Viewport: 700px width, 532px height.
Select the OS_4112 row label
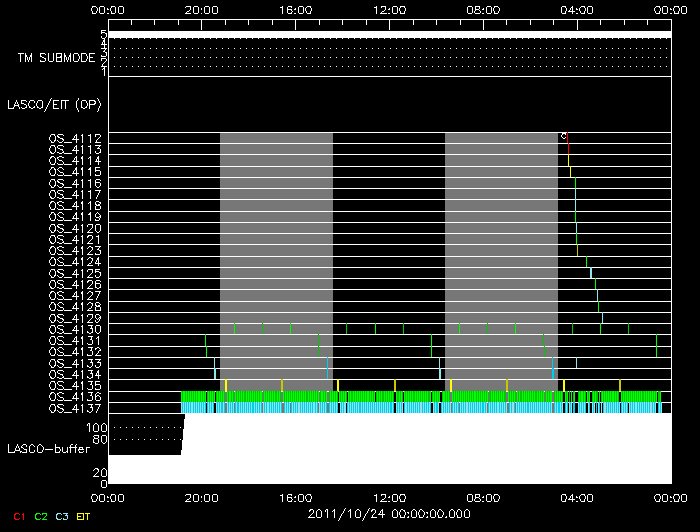[75, 138]
